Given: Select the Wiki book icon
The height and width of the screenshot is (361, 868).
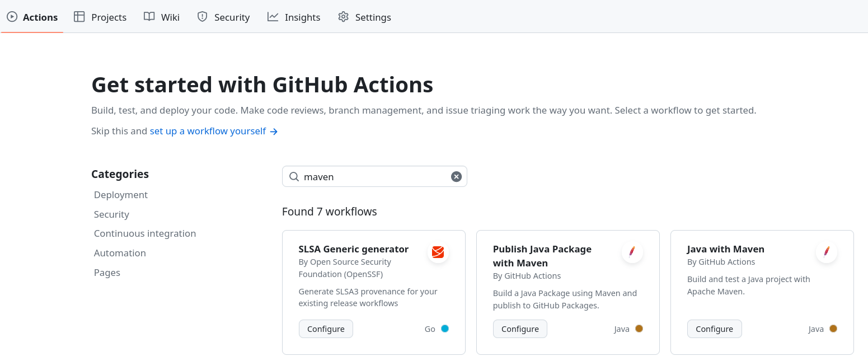Looking at the screenshot, I should 147,17.
